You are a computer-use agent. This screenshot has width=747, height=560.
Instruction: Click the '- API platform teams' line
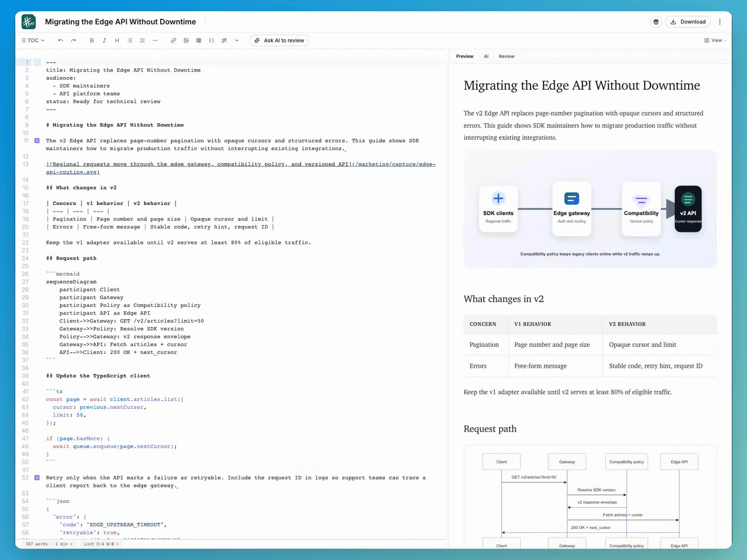[x=86, y=94]
